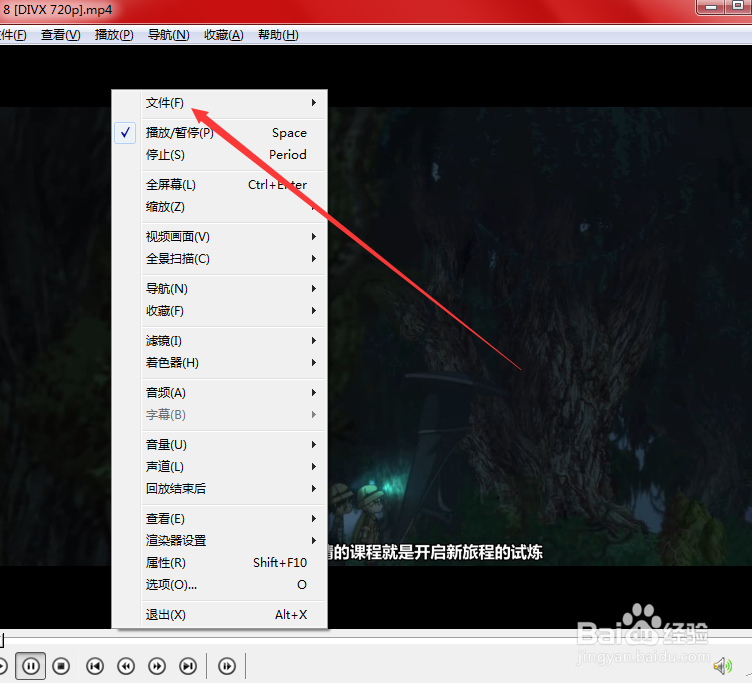Skip to next file button

click(x=188, y=666)
